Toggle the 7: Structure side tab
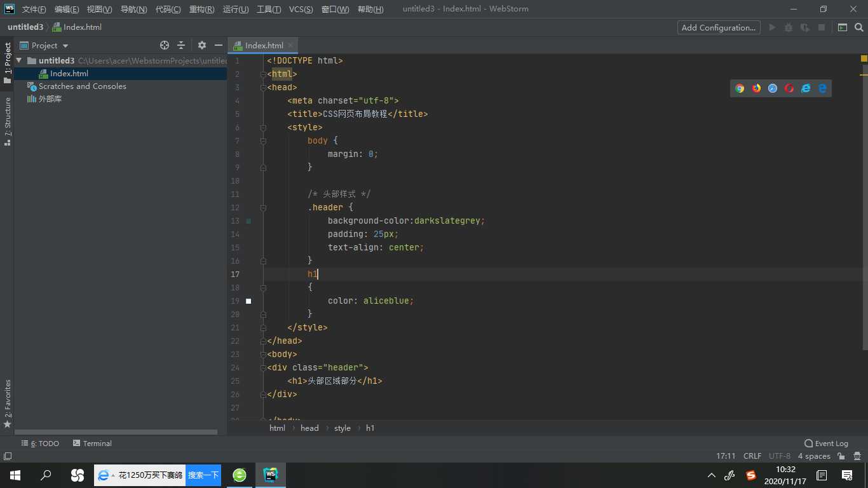This screenshot has height=488, width=868. point(7,121)
